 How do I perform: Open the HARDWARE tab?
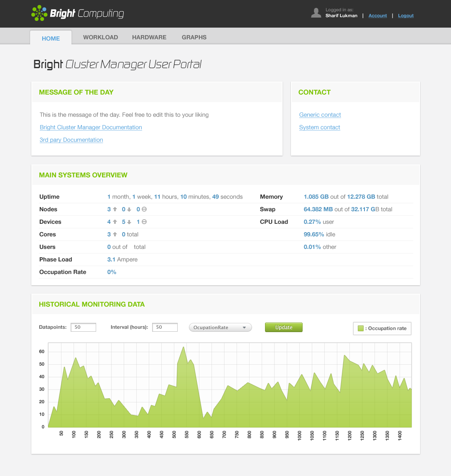click(x=149, y=37)
